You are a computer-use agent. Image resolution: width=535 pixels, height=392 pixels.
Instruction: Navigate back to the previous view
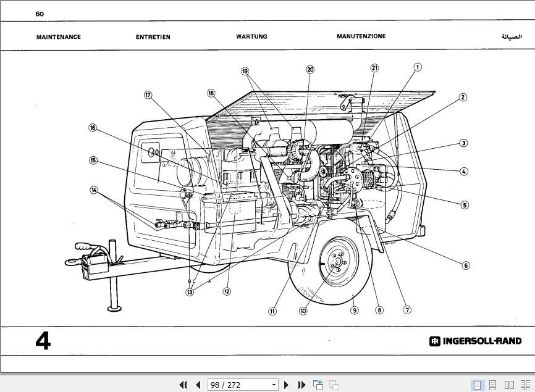click(318, 385)
